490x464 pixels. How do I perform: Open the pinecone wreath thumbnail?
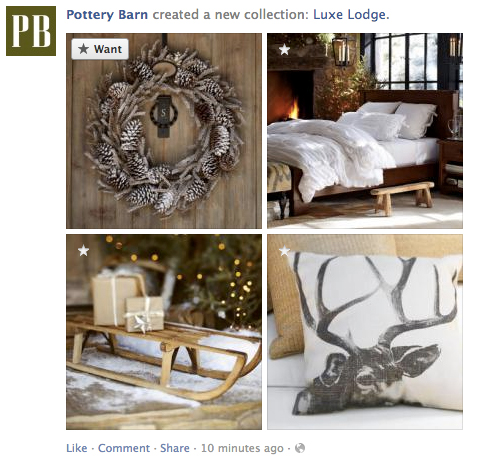point(164,131)
